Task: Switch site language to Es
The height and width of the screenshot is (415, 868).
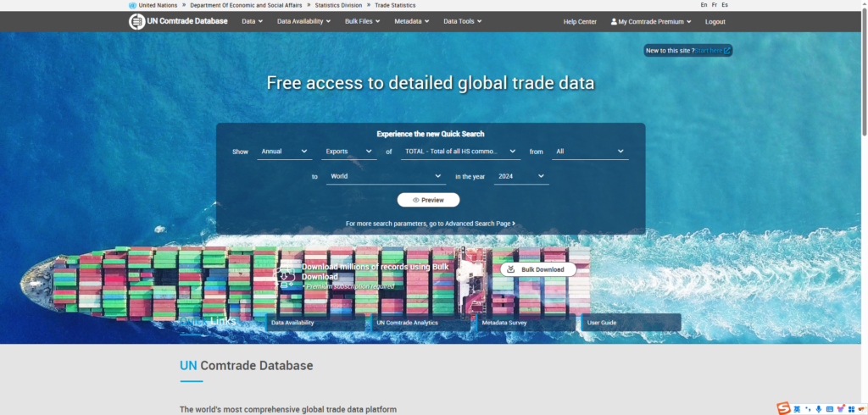Action: click(x=725, y=5)
